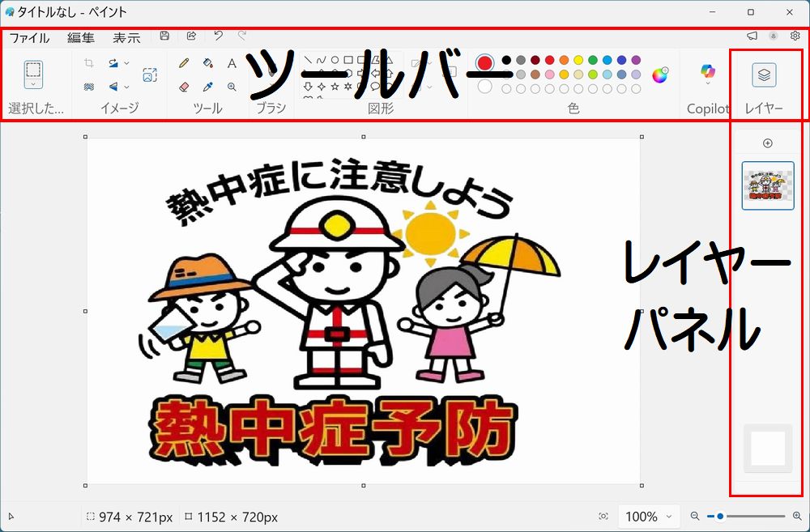
Task: Open the Copilot dropdown
Action: [708, 83]
